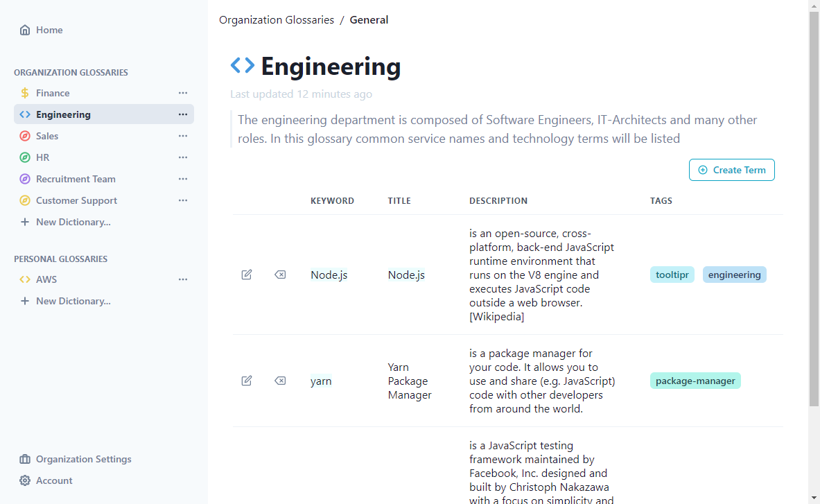This screenshot has width=820, height=504.
Task: Open the Finance glossary options menu
Action: tap(183, 93)
